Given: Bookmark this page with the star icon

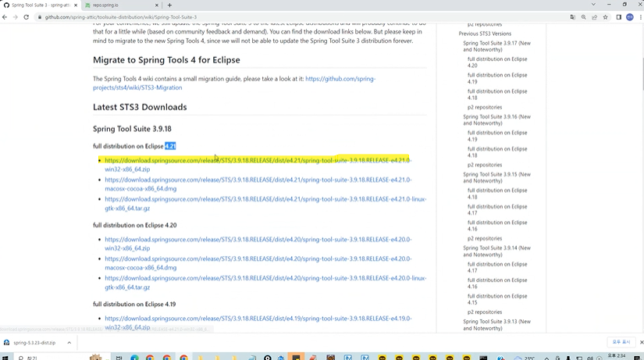Looking at the screenshot, I should click(x=606, y=17).
